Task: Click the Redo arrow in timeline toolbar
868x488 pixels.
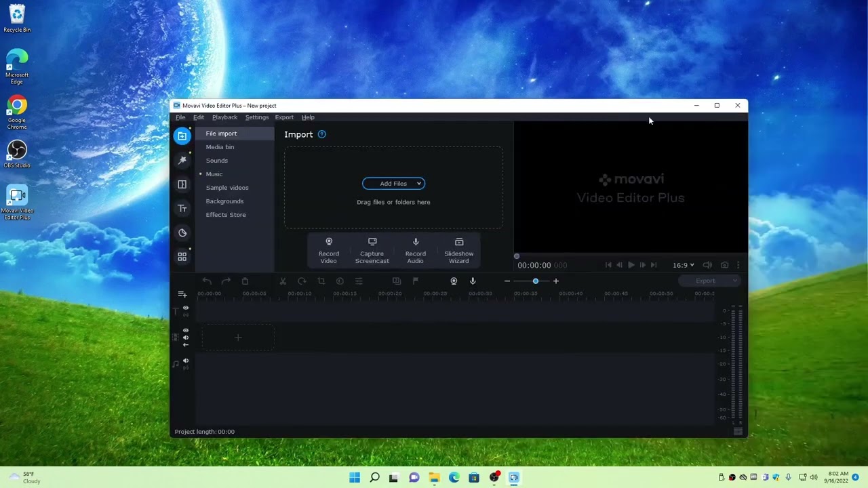Action: click(x=226, y=281)
